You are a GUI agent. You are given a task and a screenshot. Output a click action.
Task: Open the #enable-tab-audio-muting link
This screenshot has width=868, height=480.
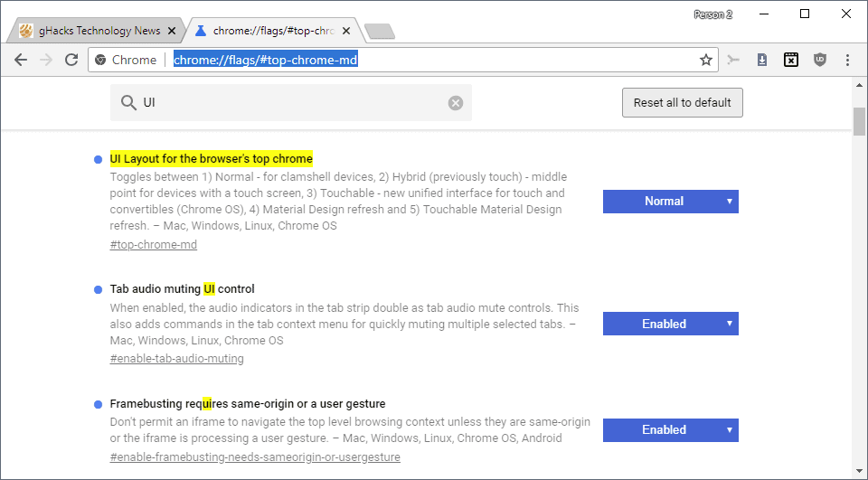(x=176, y=359)
